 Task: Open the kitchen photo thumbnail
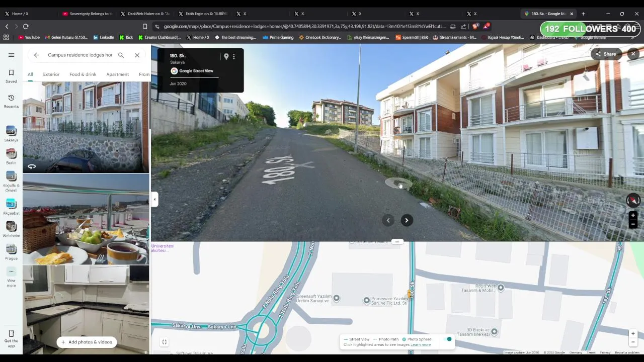(86, 310)
